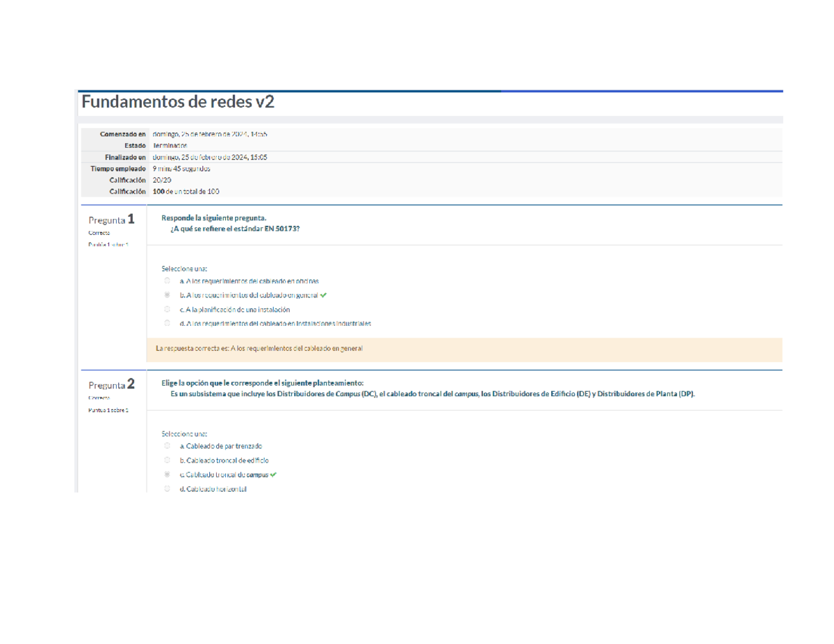
Task: Click the correct answer feedback box
Action: coord(464,349)
